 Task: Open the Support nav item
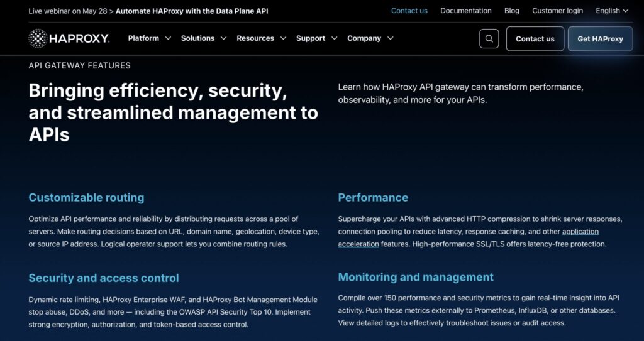pos(311,38)
